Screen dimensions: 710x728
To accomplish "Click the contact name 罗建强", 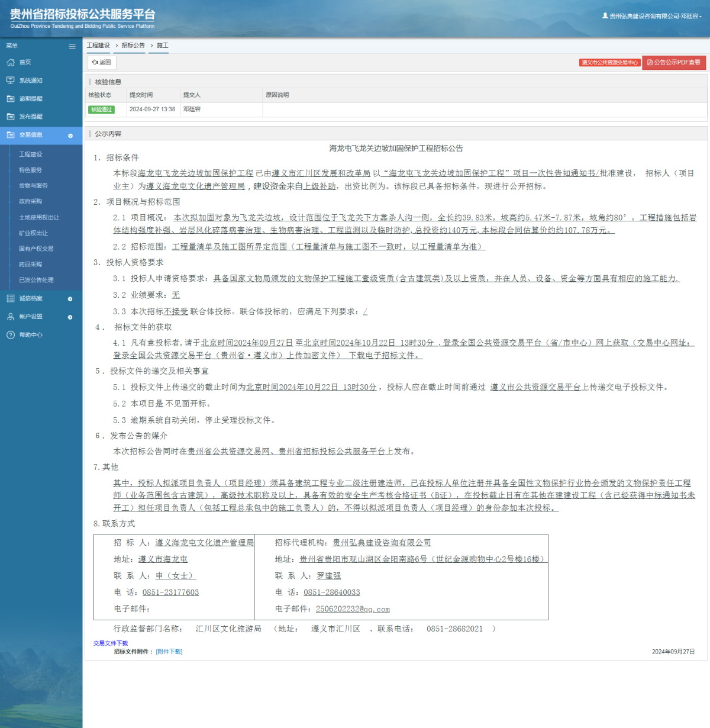I will coord(329,576).
